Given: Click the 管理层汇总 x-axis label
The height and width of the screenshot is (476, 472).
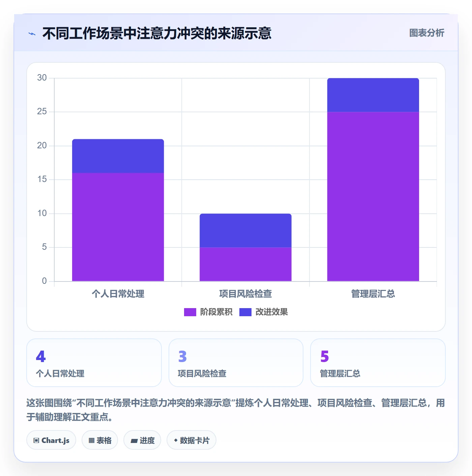Looking at the screenshot, I should tap(373, 294).
